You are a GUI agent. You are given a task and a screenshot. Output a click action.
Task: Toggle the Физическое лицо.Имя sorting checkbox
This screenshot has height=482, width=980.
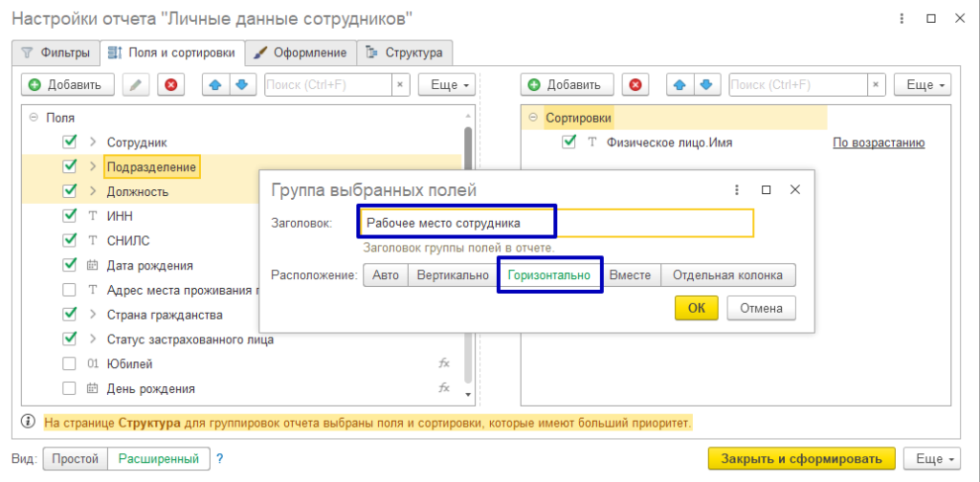(569, 142)
